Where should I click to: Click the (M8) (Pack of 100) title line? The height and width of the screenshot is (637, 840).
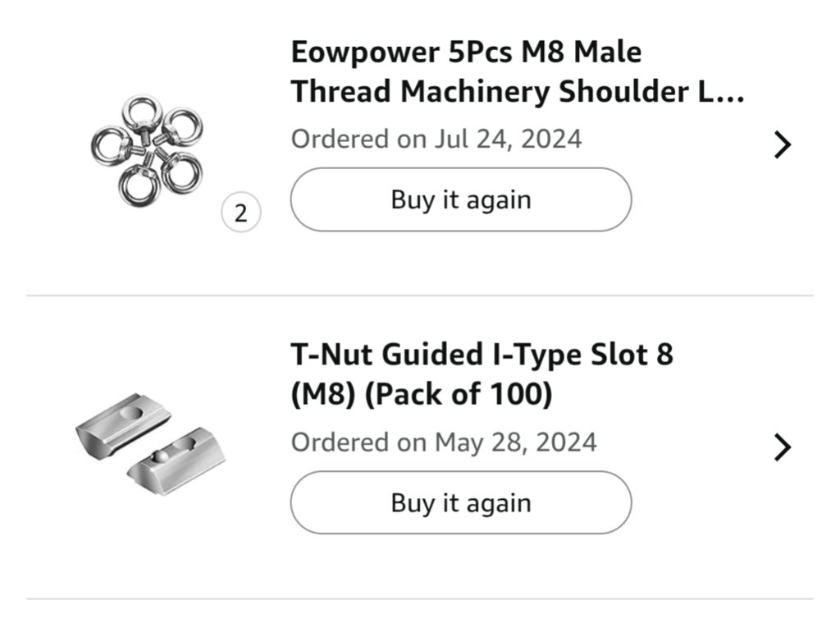(x=422, y=395)
